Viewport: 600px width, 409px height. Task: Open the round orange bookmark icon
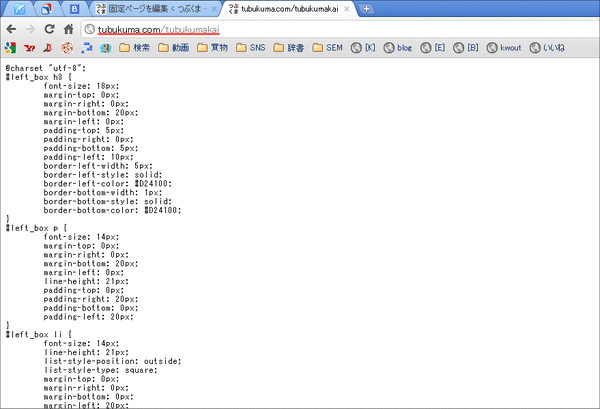click(x=67, y=48)
